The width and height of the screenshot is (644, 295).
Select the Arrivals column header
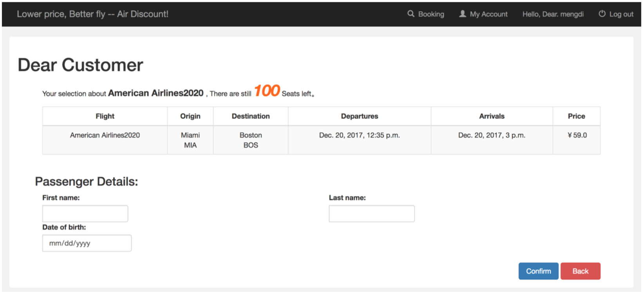pos(492,116)
